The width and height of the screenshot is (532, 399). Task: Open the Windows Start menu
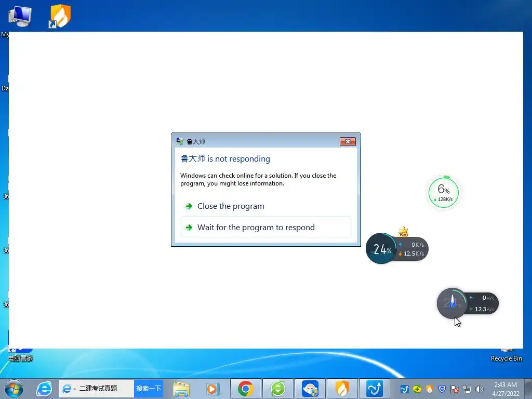pyautogui.click(x=14, y=389)
